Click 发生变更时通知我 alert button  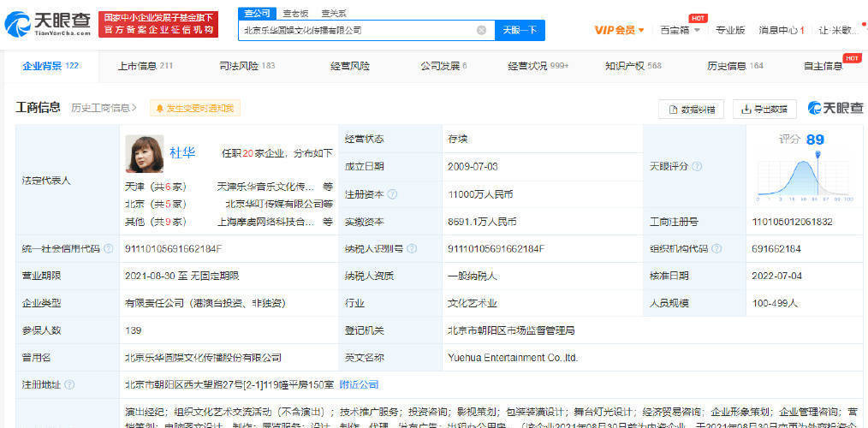[x=195, y=109]
